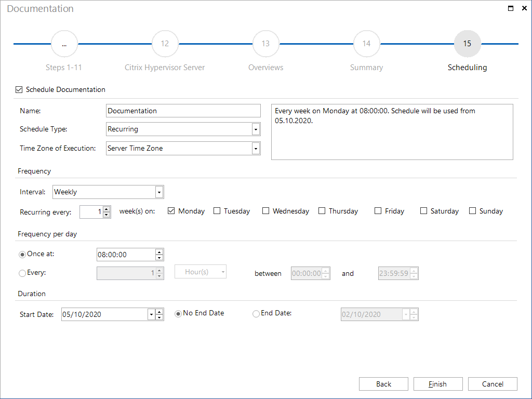
Task: Cancel the Documentation wizard
Action: 493,384
